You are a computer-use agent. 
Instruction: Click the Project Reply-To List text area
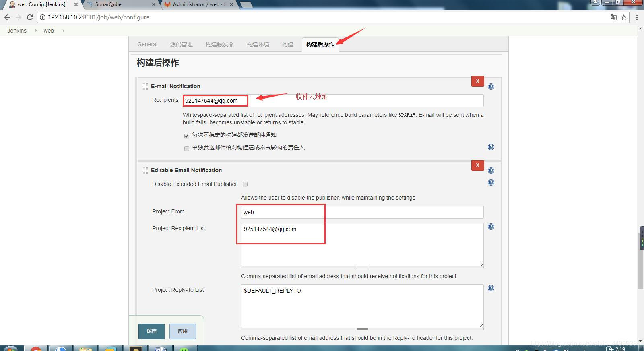tap(362, 306)
